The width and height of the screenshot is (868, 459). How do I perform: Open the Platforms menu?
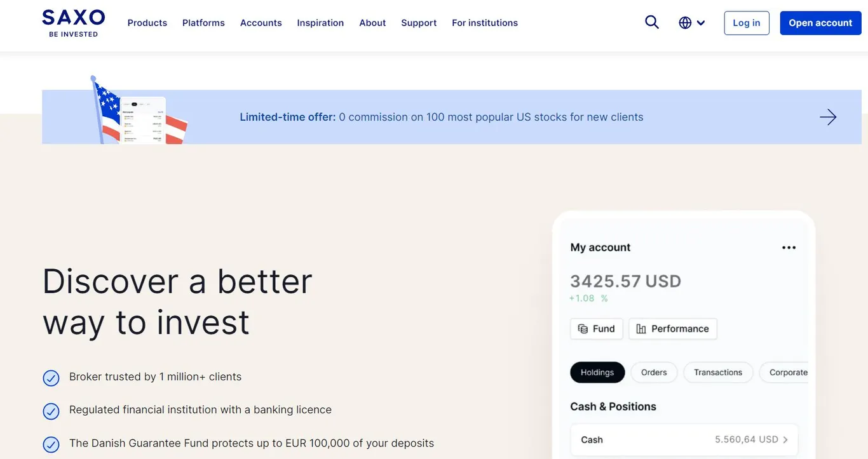coord(203,23)
